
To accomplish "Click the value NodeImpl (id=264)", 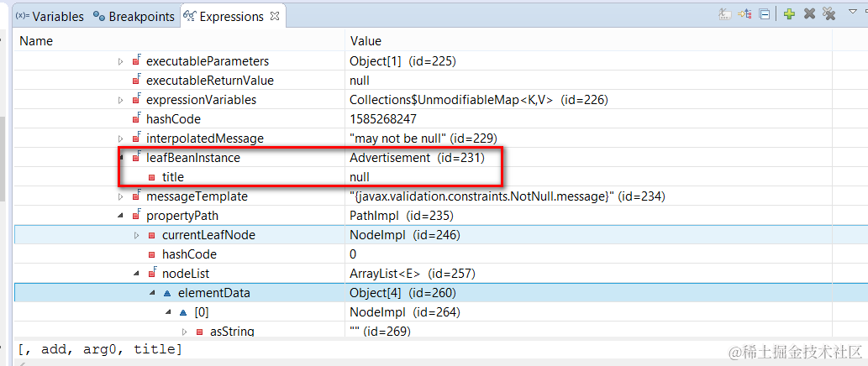I will [405, 312].
